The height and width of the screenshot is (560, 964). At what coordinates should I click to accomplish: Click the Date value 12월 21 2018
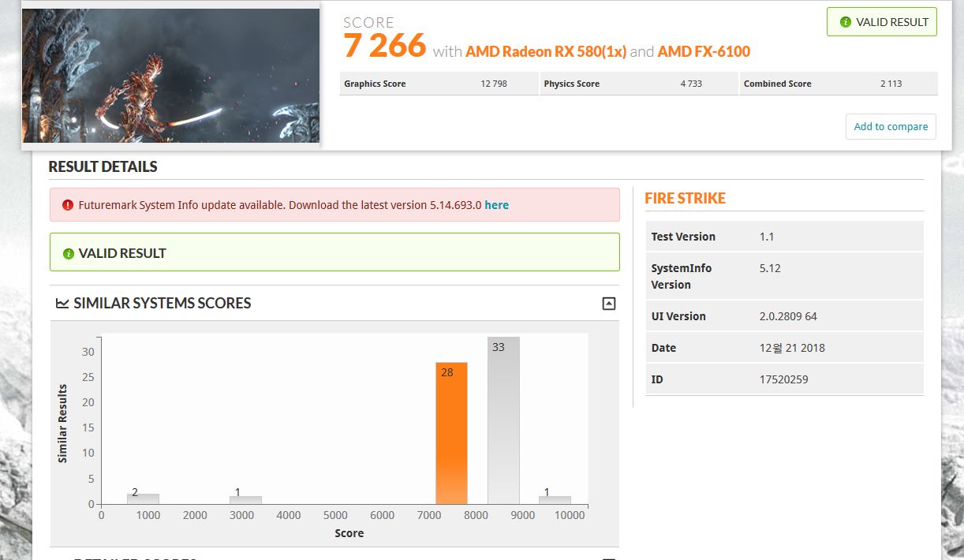click(x=792, y=348)
